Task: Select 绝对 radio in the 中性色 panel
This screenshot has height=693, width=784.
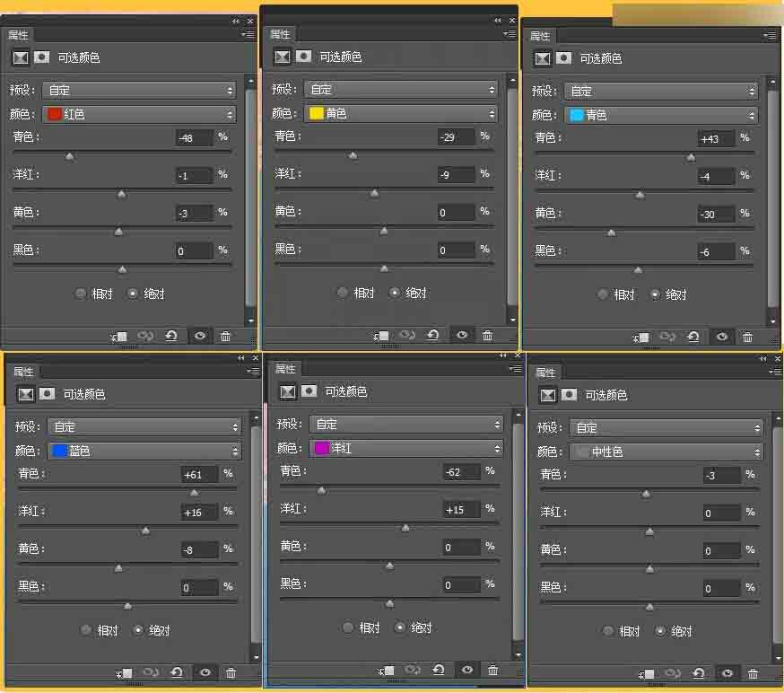Action: [660, 631]
